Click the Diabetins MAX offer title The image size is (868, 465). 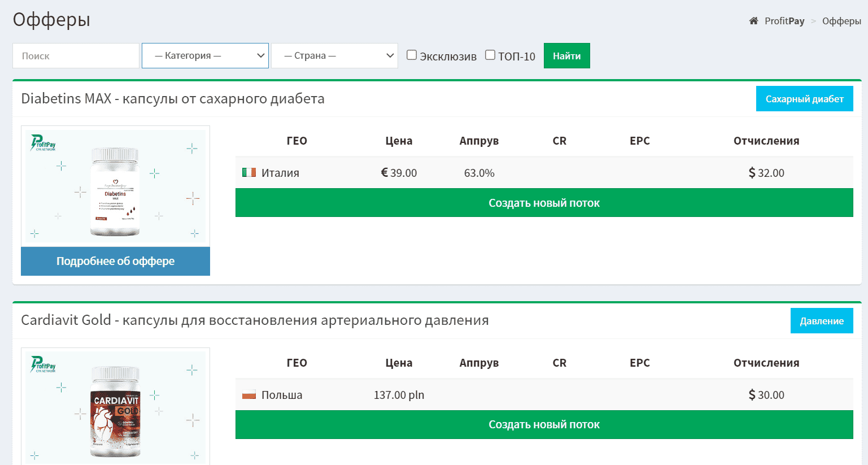[x=173, y=98]
